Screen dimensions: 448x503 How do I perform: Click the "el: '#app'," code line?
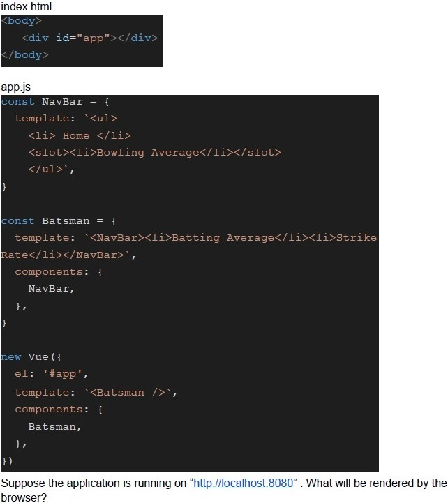[x=52, y=374]
